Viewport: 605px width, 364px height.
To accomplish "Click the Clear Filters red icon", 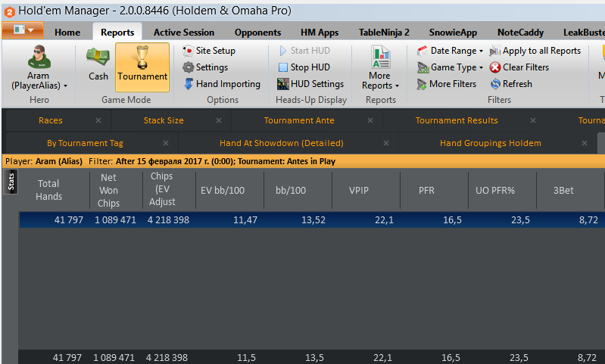I will coord(495,67).
